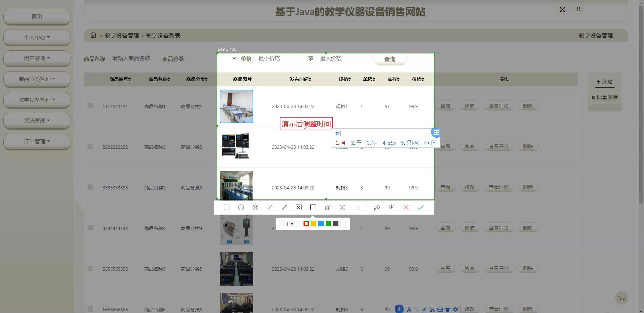
Task: Click the input method scissors icon
Action: [432, 310]
